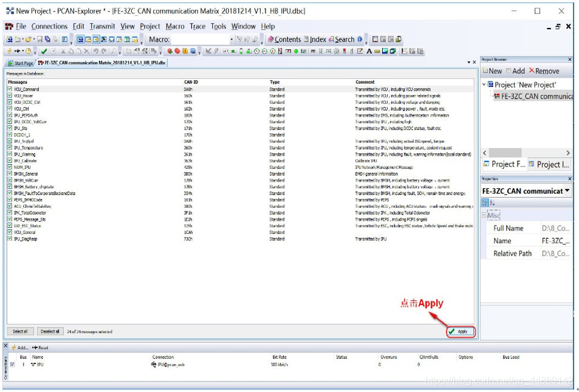The width and height of the screenshot is (579, 392).
Task: Click the Delete X toolbar icon
Action: pos(86,51)
